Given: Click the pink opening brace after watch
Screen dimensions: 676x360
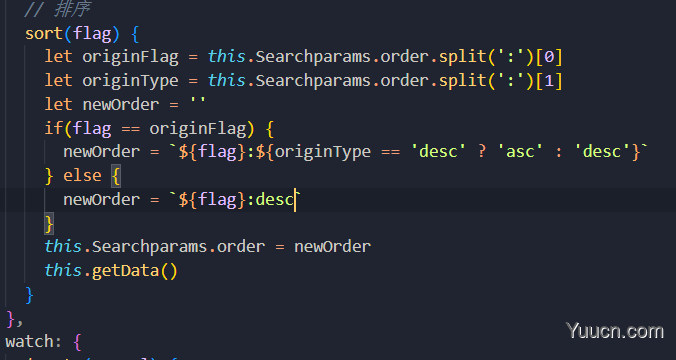Looking at the screenshot, I should pos(77,342).
